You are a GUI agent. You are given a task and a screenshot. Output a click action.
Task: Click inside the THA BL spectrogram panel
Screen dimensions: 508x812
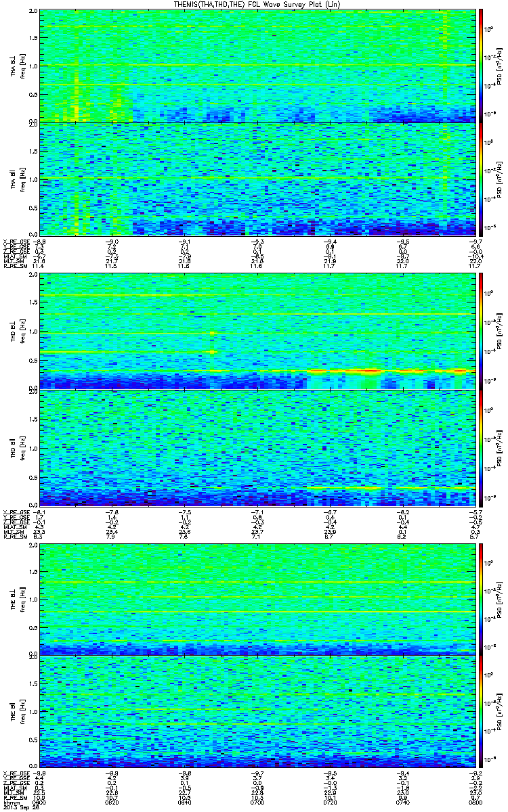257,66
